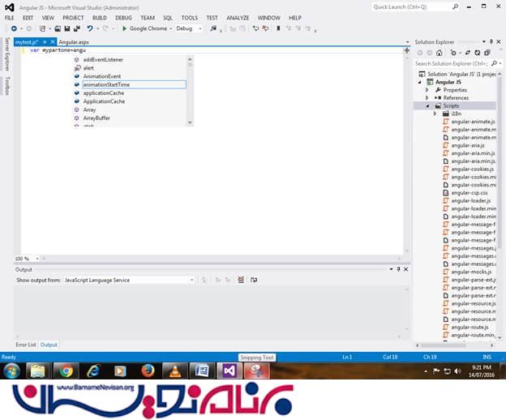Viewport: 506px width, 420px height.
Task: Open the Debug configuration dropdown
Action: point(200,28)
